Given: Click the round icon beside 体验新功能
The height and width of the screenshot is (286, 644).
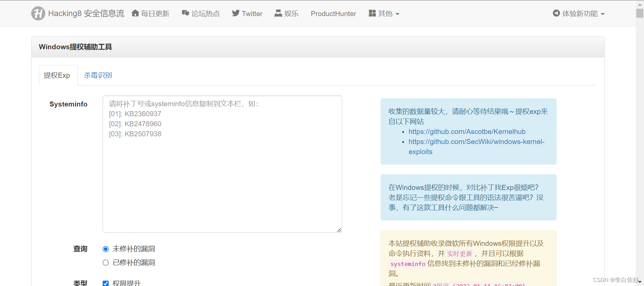Looking at the screenshot, I should (x=556, y=13).
